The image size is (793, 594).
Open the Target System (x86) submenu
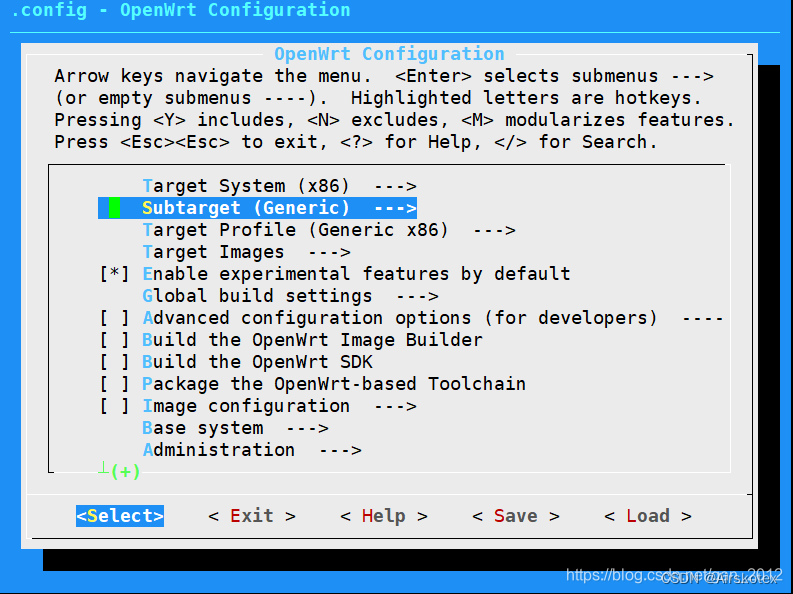[x=279, y=186]
